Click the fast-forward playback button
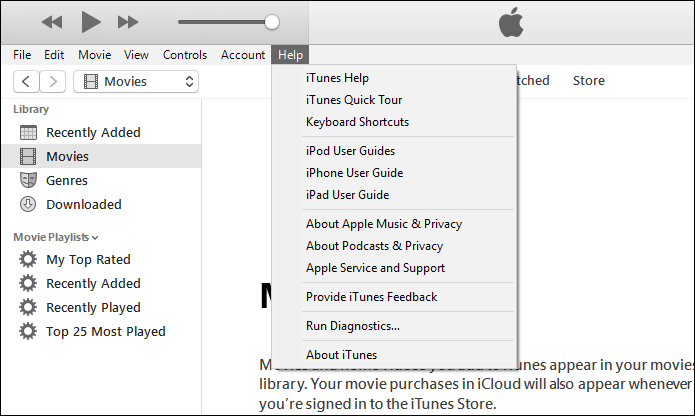Viewport: 695px width, 416px height. [x=128, y=22]
